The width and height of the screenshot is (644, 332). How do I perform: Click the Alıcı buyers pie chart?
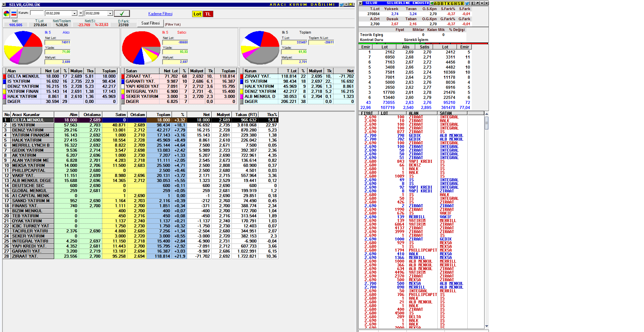click(23, 47)
